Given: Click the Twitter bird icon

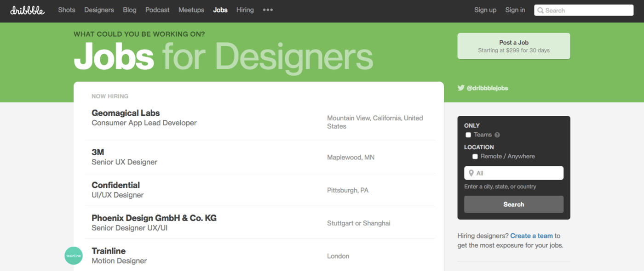Looking at the screenshot, I should pyautogui.click(x=461, y=88).
